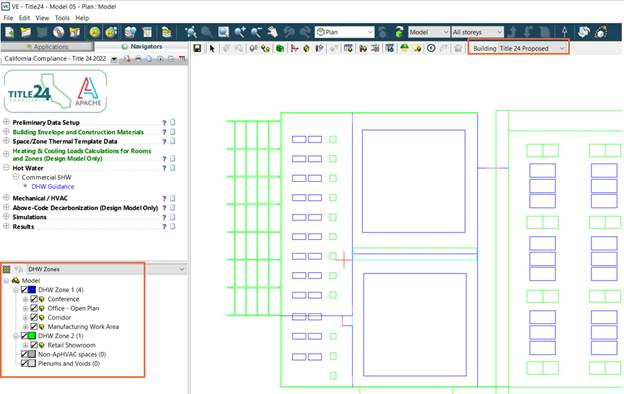This screenshot has width=624, height=394.
Task: Click the notes page icon beside Results
Action: pos(173,226)
